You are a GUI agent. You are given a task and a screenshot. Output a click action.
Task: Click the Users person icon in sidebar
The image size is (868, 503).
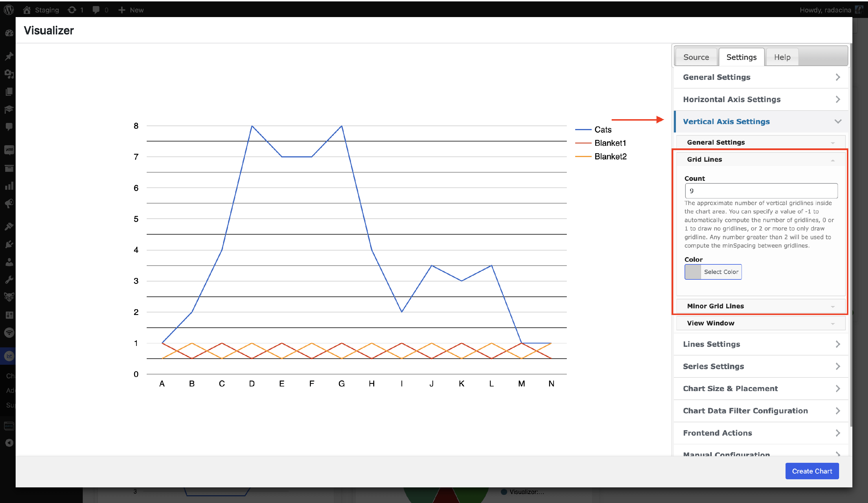(9, 262)
